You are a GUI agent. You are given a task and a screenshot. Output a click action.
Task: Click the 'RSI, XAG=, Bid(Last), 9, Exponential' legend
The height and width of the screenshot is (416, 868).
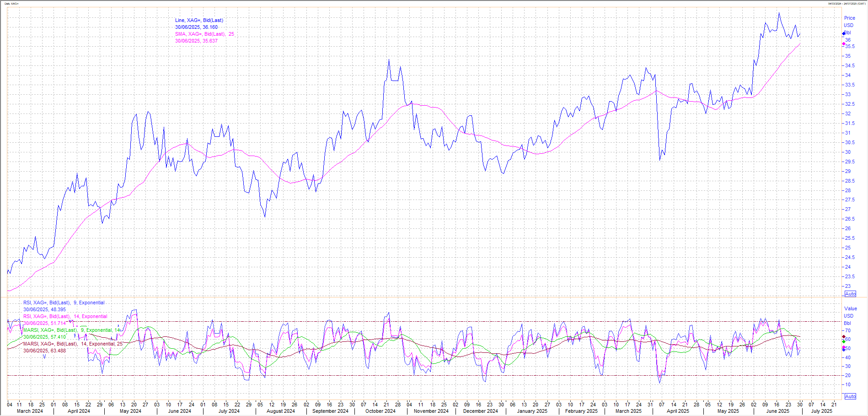pyautogui.click(x=64, y=303)
